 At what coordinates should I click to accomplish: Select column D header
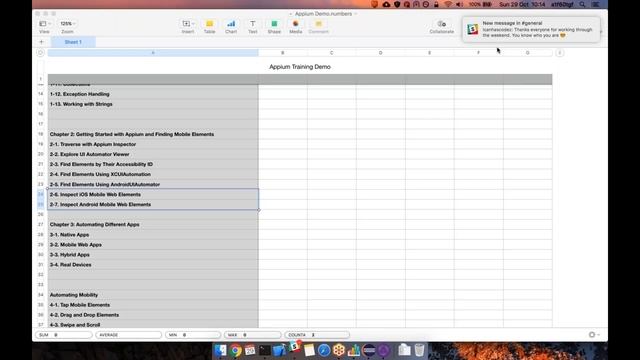click(x=380, y=53)
